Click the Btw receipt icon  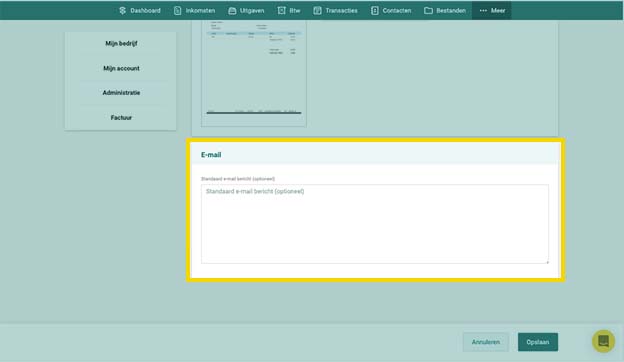point(281,11)
